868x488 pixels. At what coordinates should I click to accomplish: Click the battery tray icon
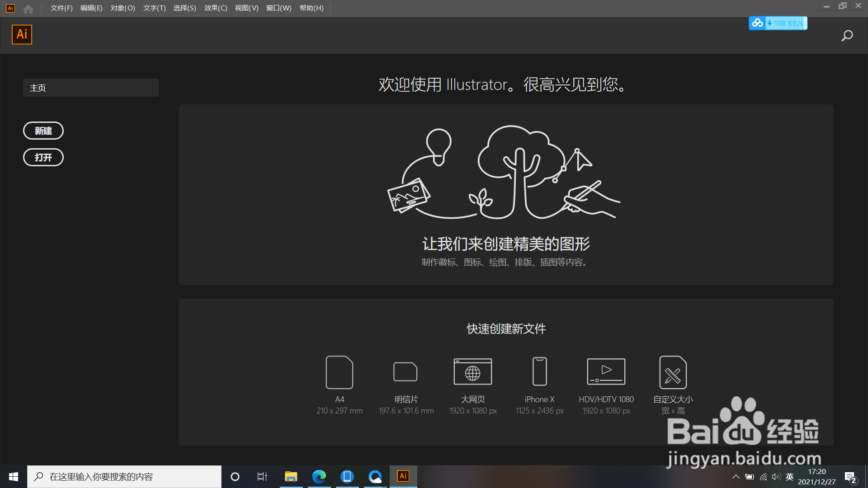click(750, 477)
